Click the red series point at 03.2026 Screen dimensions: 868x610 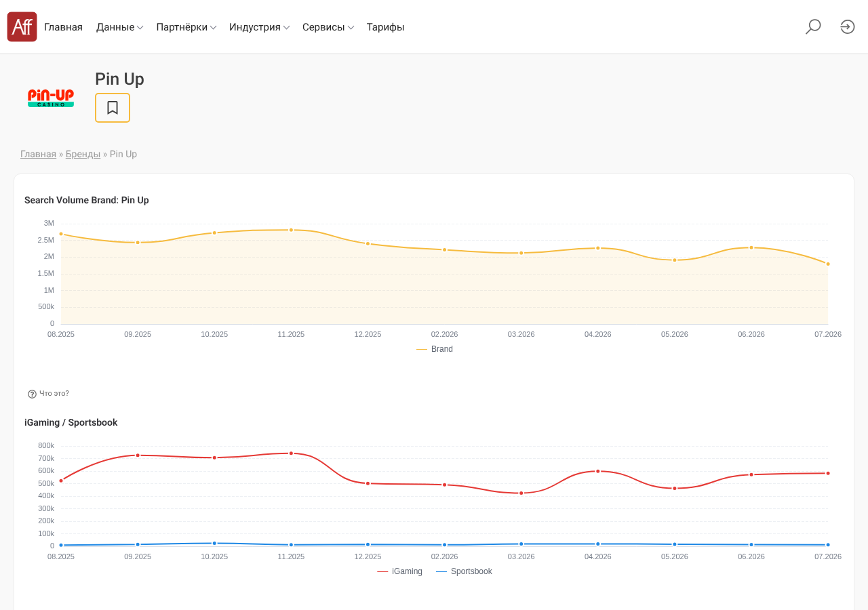click(x=521, y=493)
